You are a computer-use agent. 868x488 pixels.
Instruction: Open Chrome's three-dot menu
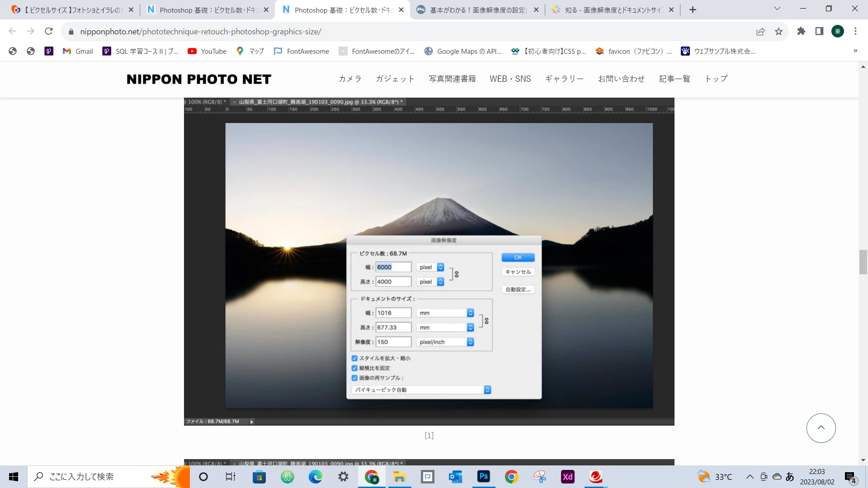coord(855,31)
